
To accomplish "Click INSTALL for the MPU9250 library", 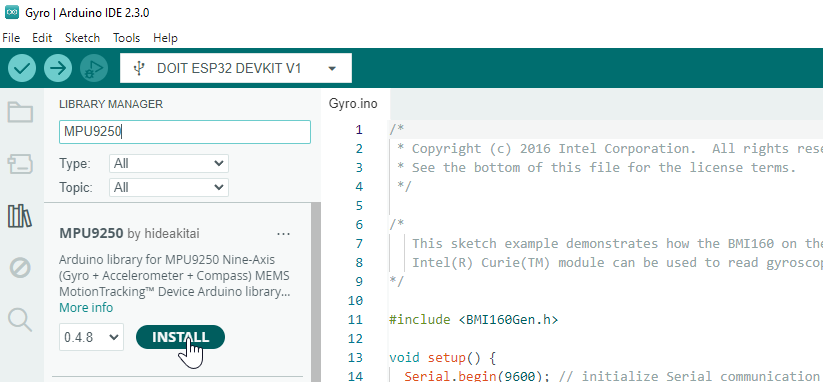I will [180, 337].
